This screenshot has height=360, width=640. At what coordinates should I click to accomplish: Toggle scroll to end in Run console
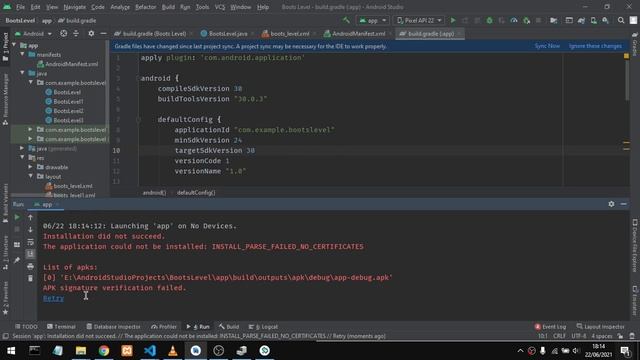(30, 254)
